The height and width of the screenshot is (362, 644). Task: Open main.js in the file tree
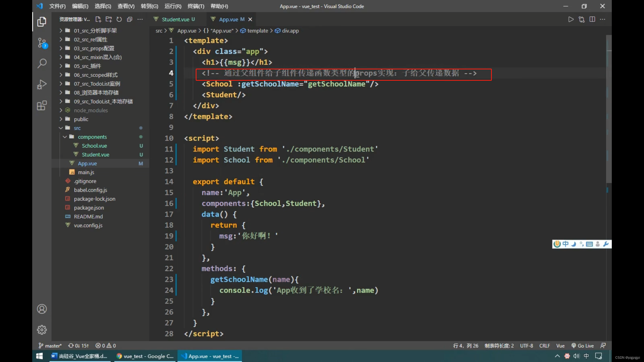tap(100, 172)
